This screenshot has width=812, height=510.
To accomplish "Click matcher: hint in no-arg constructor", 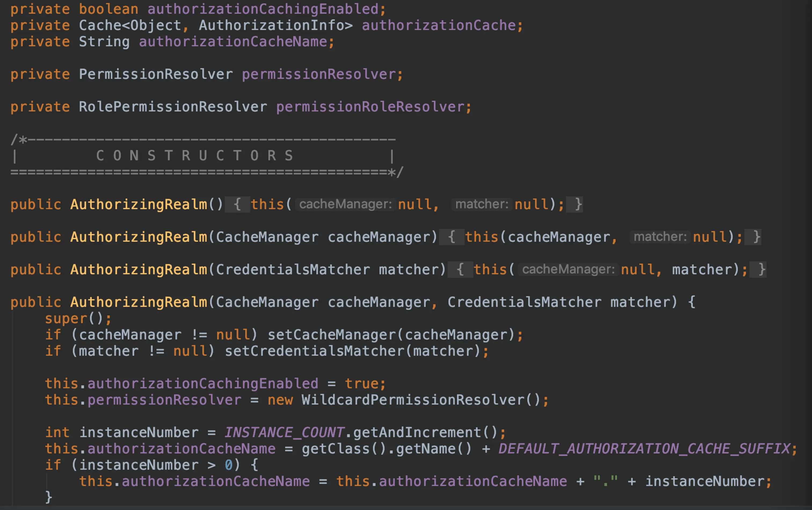I will point(481,204).
